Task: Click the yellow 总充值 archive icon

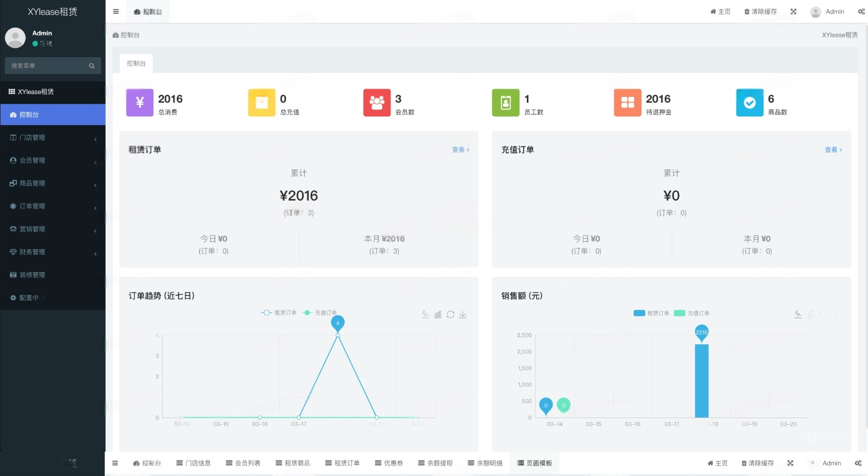Action: 262,103
